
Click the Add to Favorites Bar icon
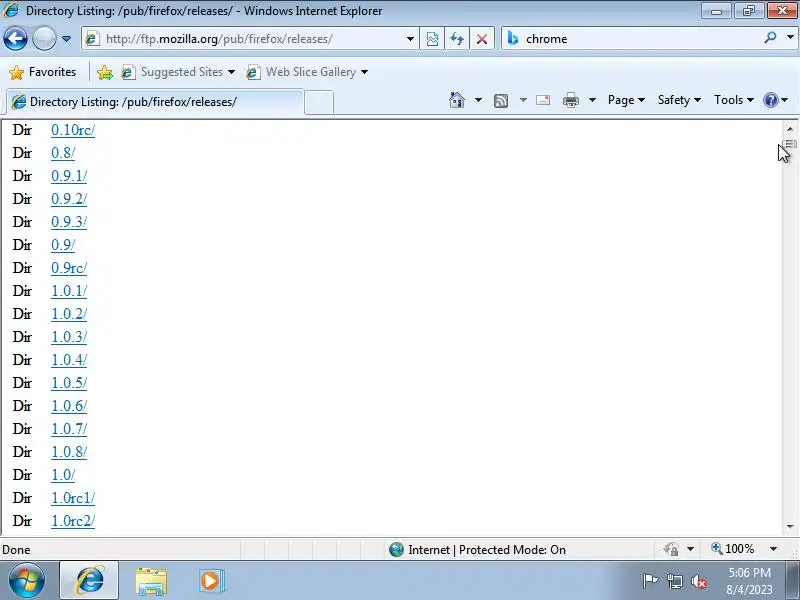coord(105,72)
